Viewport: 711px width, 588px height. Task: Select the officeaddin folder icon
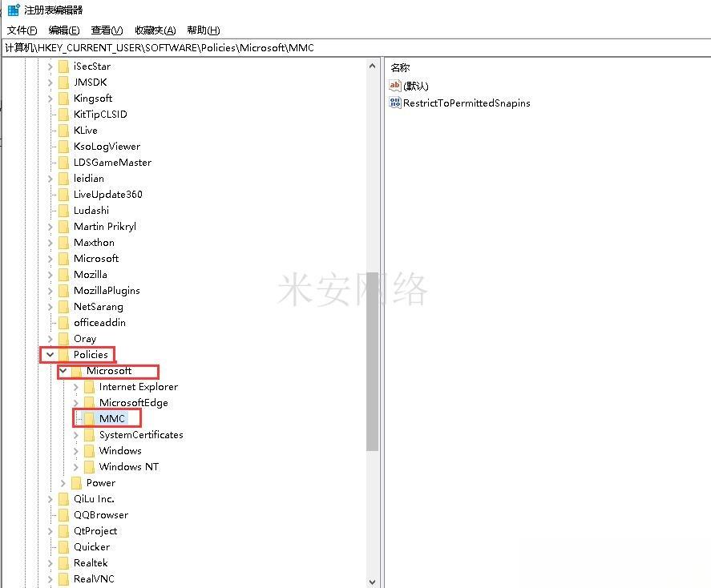[64, 323]
